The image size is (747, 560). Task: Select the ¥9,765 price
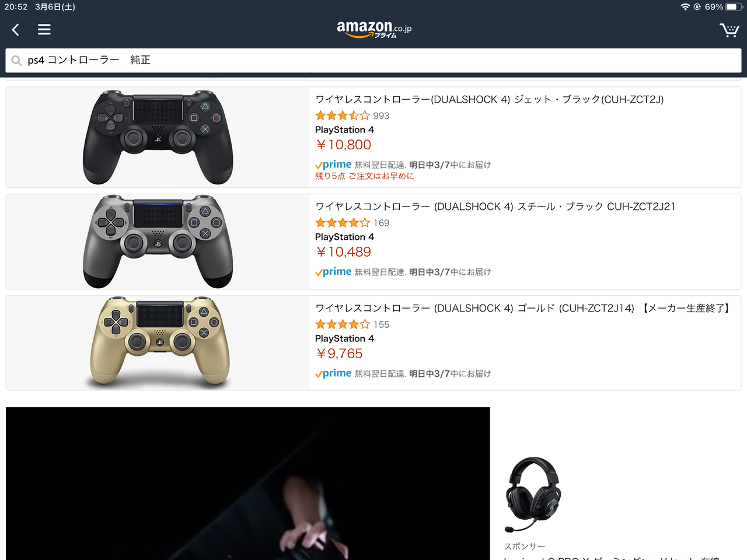339,353
